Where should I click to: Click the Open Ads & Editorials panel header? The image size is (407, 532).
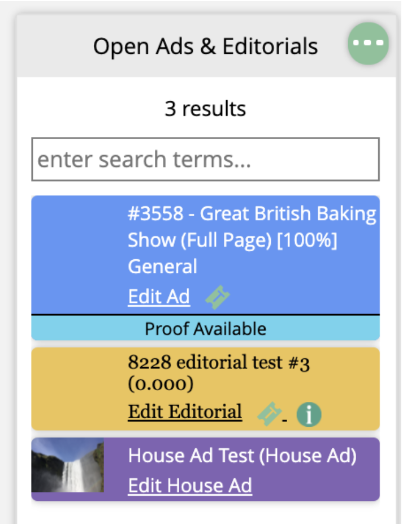click(205, 46)
